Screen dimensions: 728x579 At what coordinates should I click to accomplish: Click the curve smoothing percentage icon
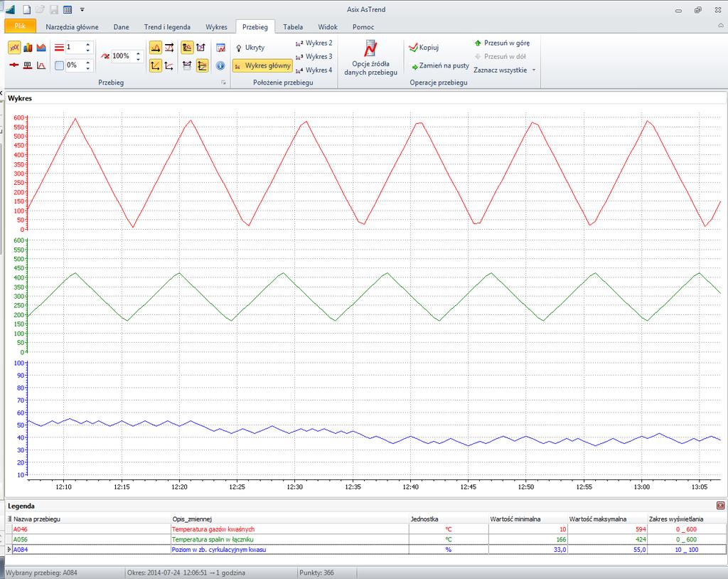(105, 56)
